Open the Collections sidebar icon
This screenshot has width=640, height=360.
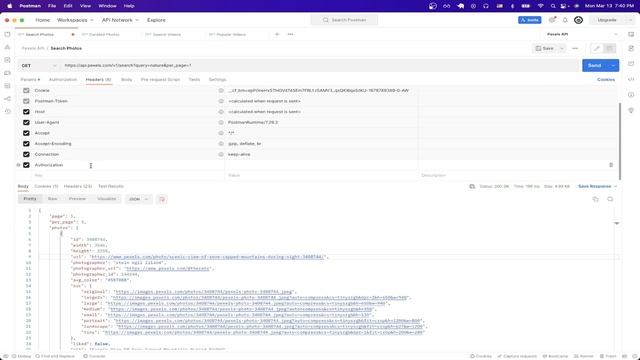pos(7,35)
